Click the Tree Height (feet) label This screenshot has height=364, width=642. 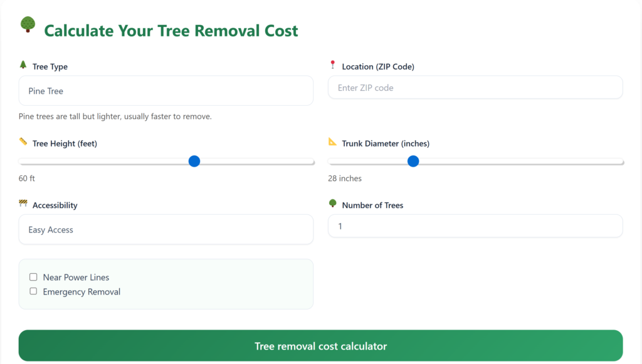[x=65, y=143]
